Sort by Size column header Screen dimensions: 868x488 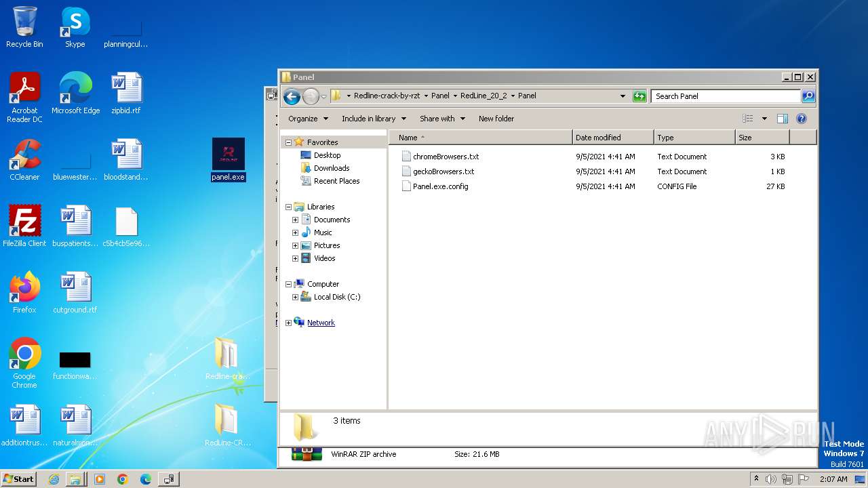pyautogui.click(x=763, y=138)
